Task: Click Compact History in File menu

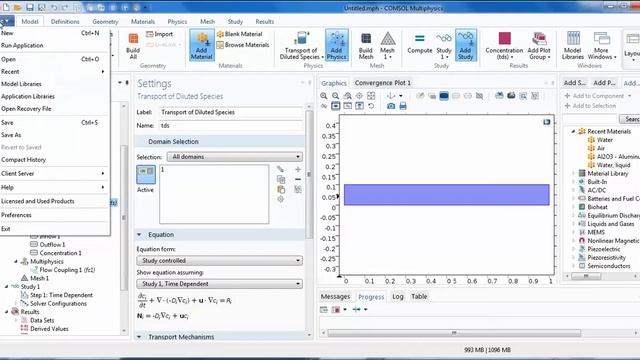Action: 53,160
